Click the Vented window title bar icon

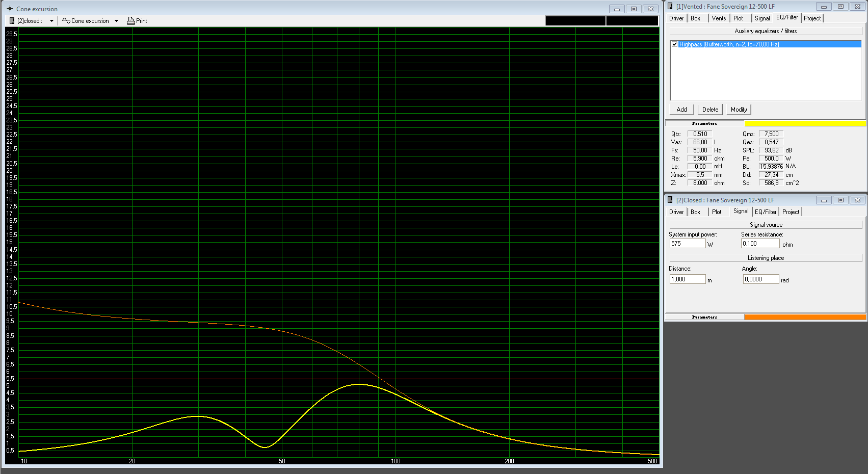[670, 6]
